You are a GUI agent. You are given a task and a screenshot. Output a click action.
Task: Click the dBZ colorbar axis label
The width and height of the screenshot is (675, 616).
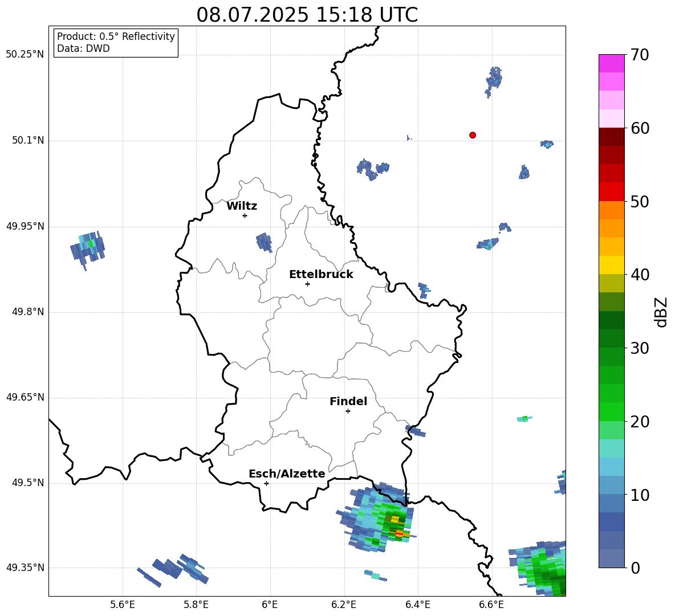click(661, 312)
